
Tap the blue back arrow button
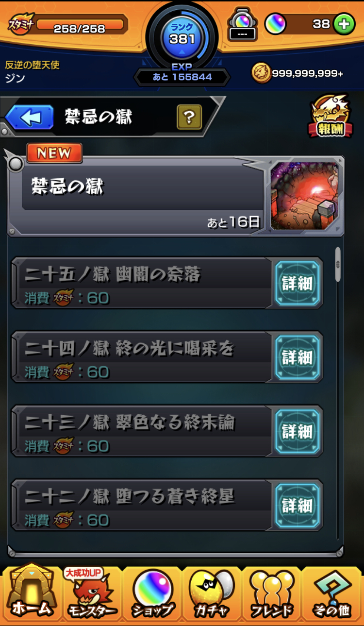(x=29, y=118)
